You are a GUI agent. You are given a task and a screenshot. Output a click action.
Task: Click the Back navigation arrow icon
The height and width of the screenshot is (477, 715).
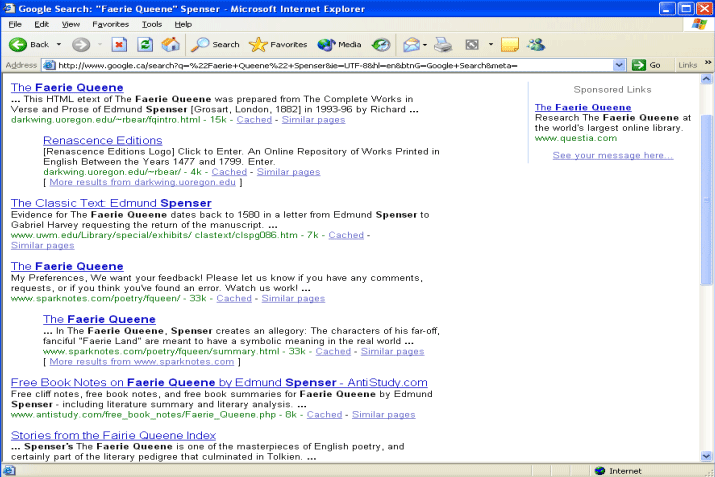coord(18,45)
